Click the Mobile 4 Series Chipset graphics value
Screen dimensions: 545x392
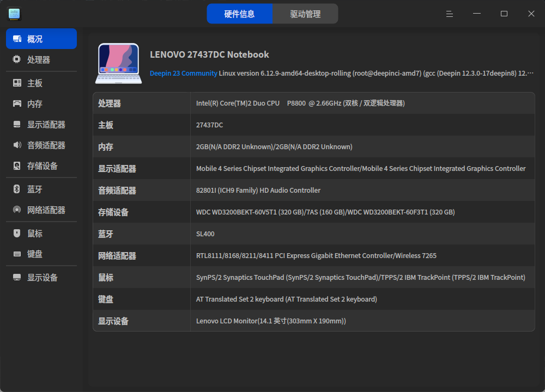pyautogui.click(x=361, y=168)
